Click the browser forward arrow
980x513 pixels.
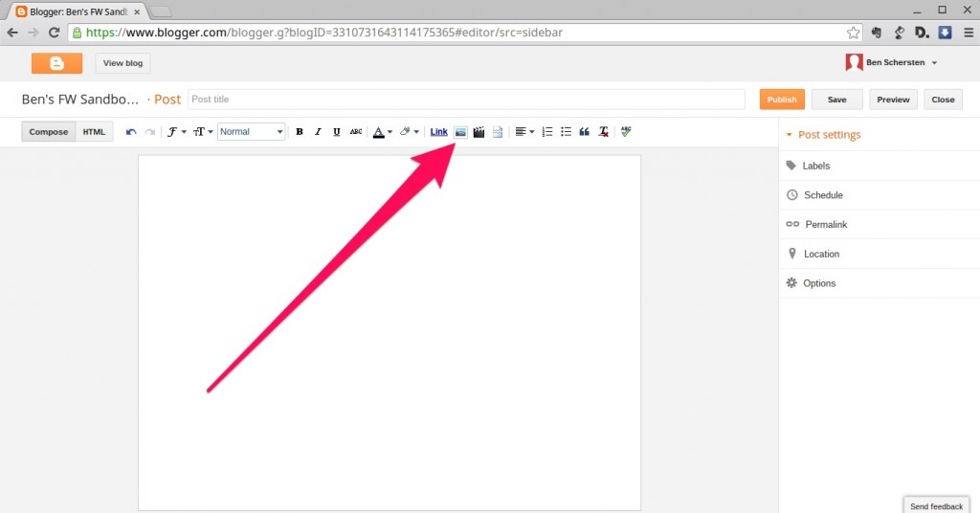point(33,33)
